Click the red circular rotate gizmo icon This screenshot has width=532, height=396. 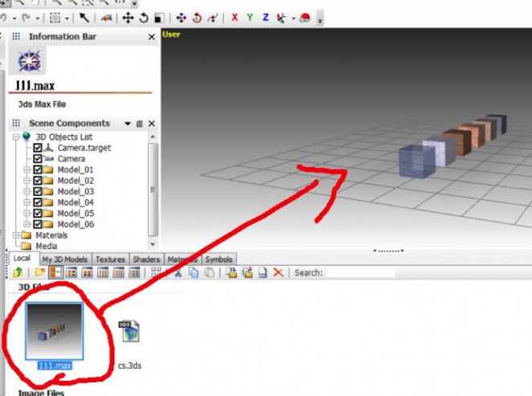point(197,18)
